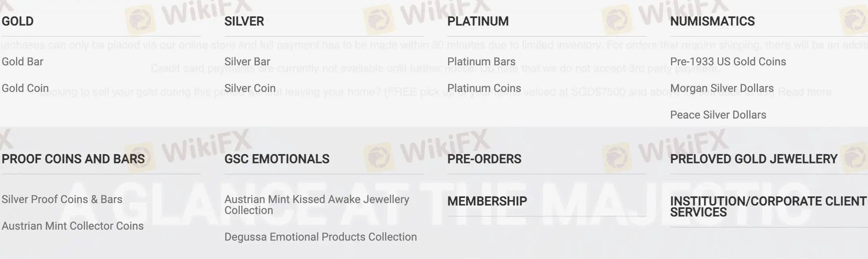The height and width of the screenshot is (259, 868).
Task: Open PROOF COINS AND BARS heading
Action: point(73,159)
